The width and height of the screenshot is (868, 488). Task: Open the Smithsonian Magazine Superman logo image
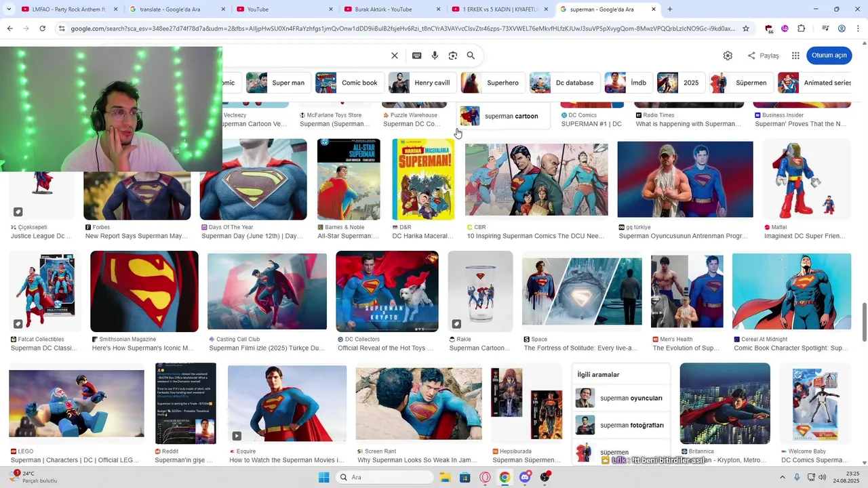click(144, 291)
